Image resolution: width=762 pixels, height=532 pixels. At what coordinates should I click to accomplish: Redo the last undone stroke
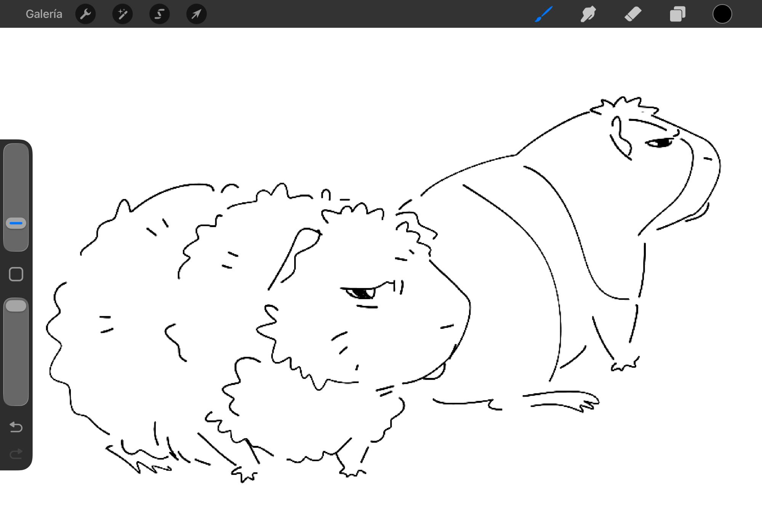coord(16,454)
